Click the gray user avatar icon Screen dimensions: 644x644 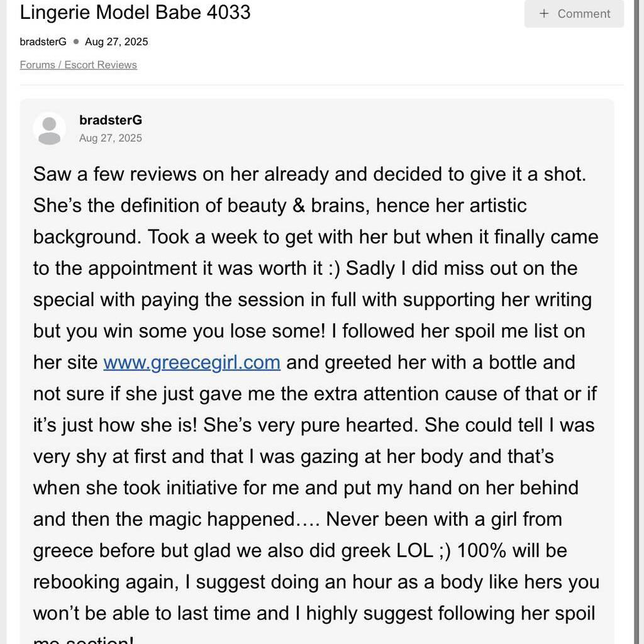coord(49,129)
